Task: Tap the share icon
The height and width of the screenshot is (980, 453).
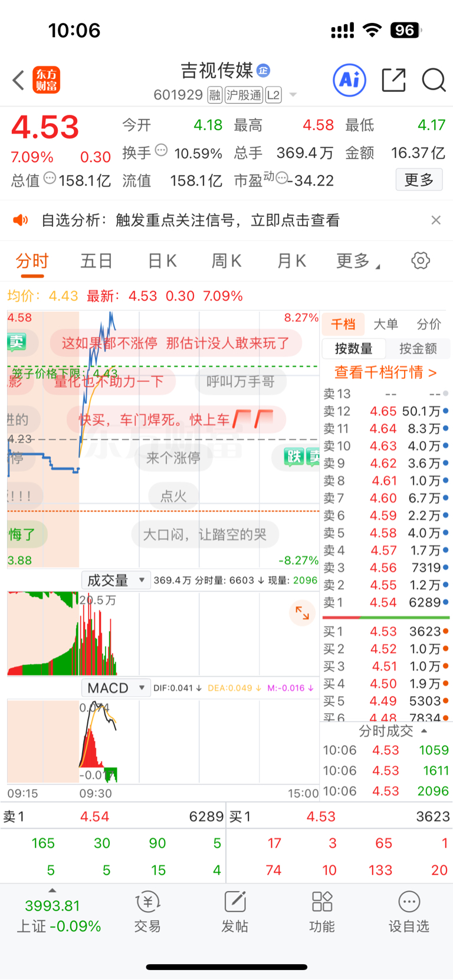Action: [393, 80]
